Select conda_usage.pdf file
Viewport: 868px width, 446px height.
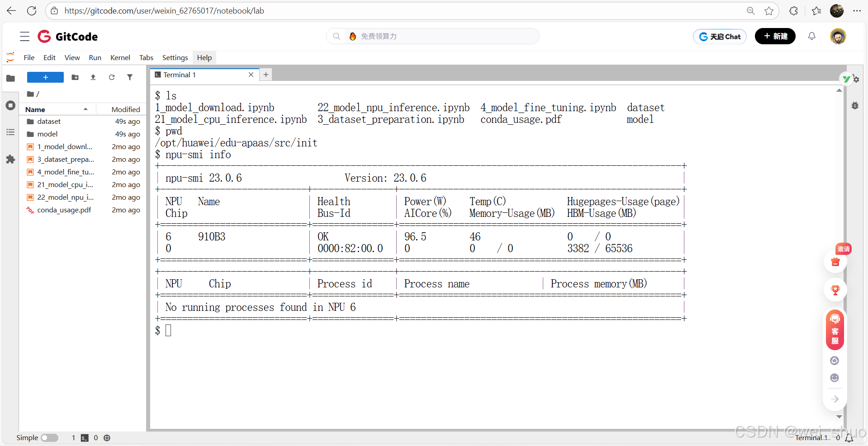[83, 210]
